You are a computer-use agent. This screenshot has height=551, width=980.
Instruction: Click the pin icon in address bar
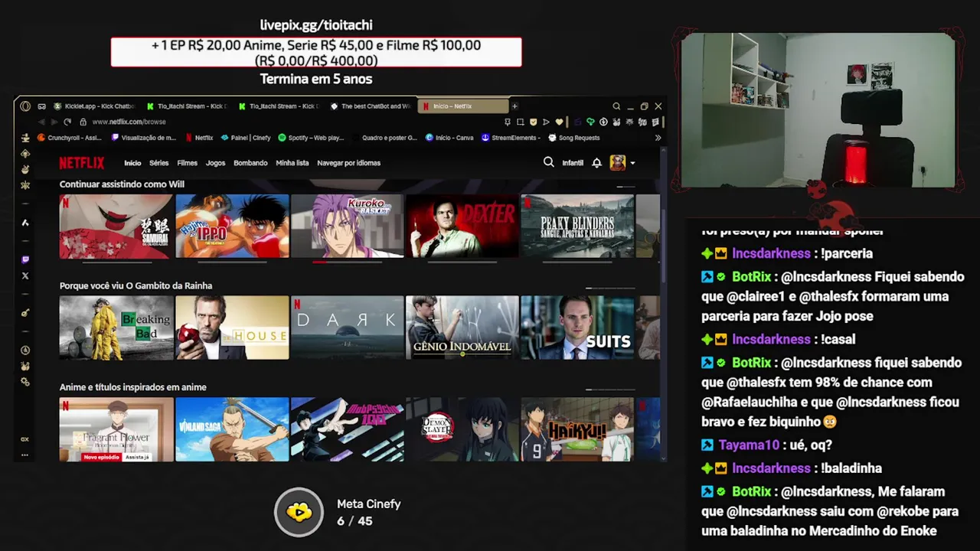coord(508,122)
